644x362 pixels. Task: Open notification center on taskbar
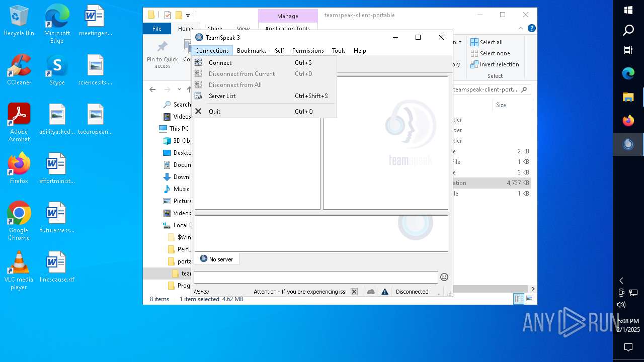628,347
